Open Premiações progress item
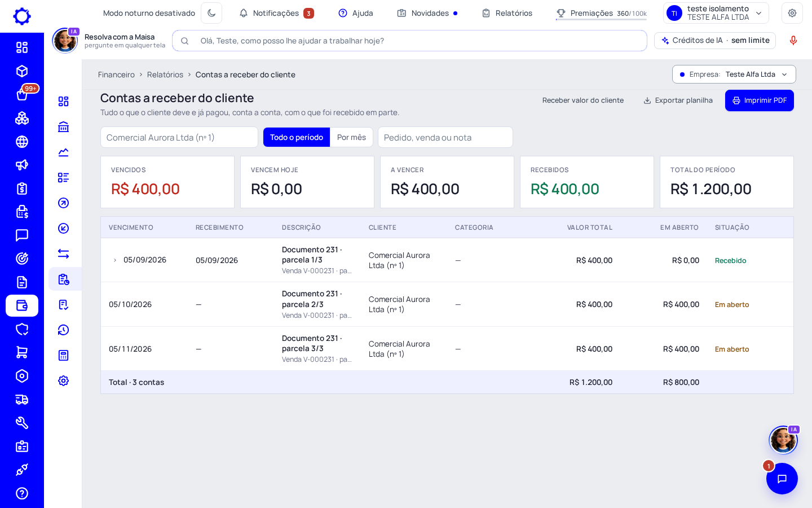Screen dimensions: 812x508 pyautogui.click(x=601, y=13)
